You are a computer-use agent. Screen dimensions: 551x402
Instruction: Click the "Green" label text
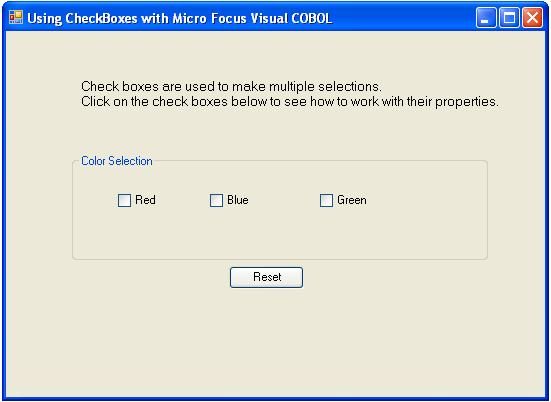[x=352, y=200]
